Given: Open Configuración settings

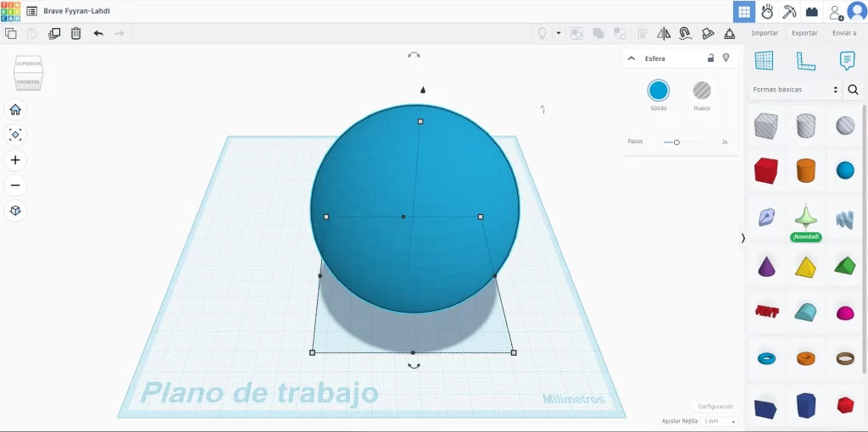Looking at the screenshot, I should (x=715, y=407).
